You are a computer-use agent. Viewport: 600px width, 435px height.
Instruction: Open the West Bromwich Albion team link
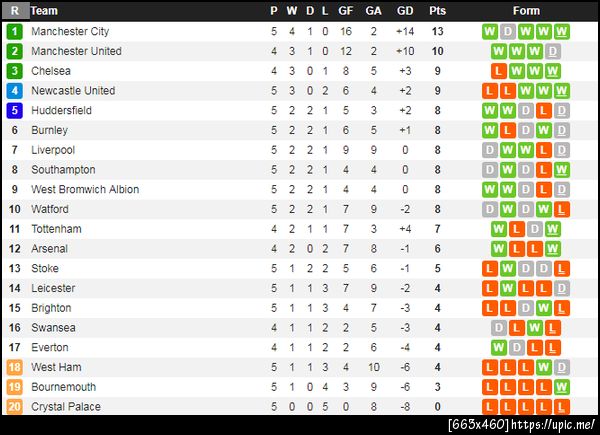(x=85, y=189)
